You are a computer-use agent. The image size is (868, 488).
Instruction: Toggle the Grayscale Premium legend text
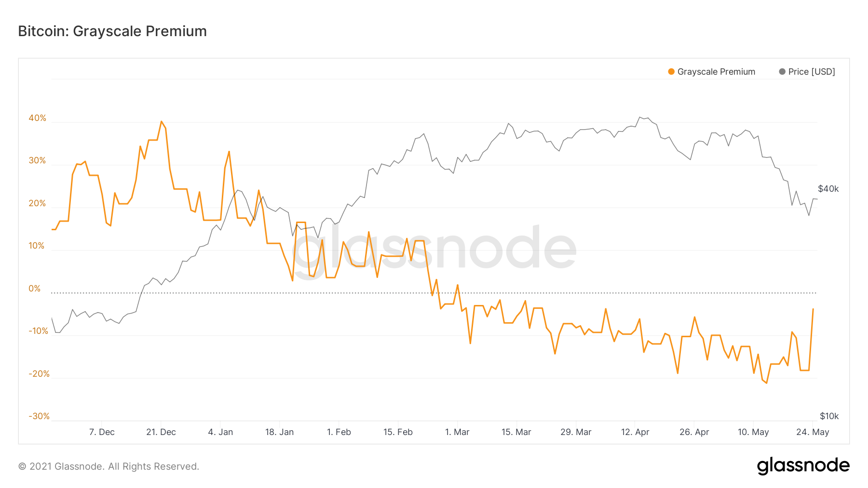pos(716,72)
